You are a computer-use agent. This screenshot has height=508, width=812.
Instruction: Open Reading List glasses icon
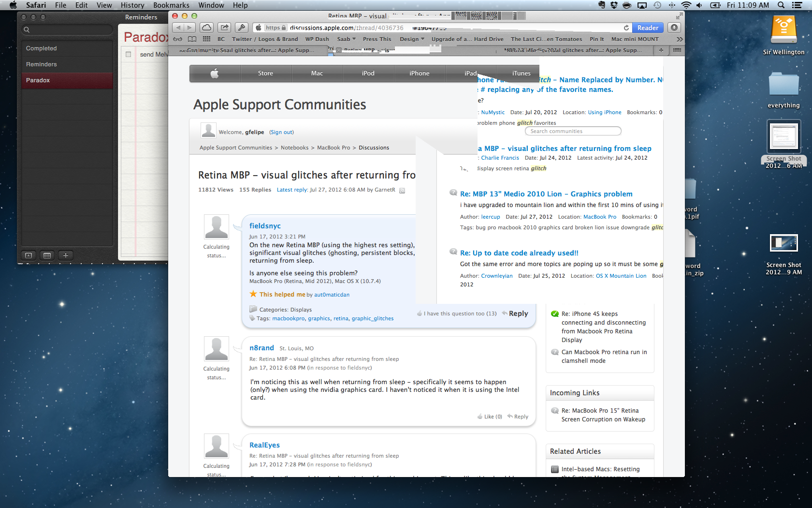[178, 39]
